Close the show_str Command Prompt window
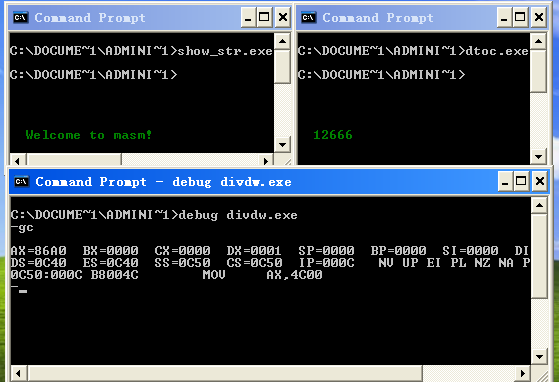The image size is (559, 382). [283, 17]
